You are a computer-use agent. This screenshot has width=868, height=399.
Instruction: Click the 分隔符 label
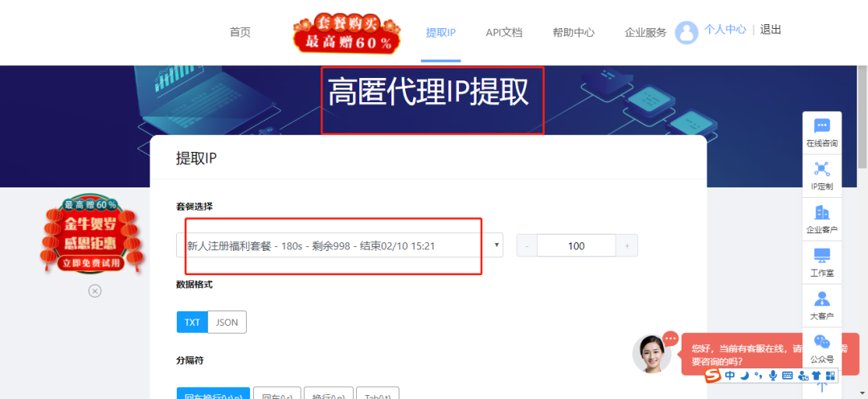[190, 360]
